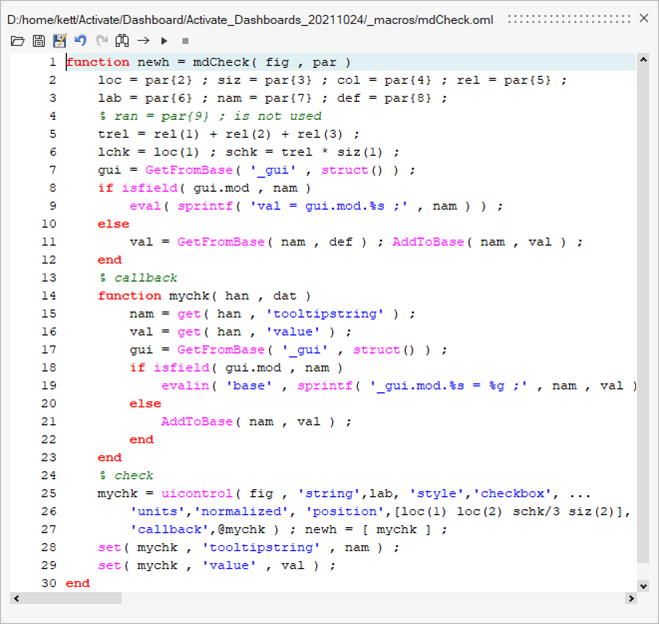Click the Save As icon
Image resolution: width=659 pixels, height=624 pixels.
59,41
